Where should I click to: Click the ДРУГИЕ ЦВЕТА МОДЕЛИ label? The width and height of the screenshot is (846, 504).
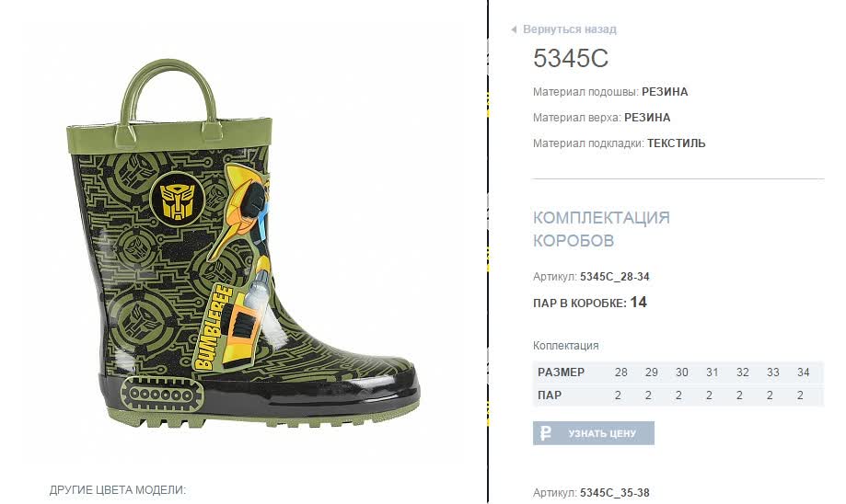click(x=118, y=490)
